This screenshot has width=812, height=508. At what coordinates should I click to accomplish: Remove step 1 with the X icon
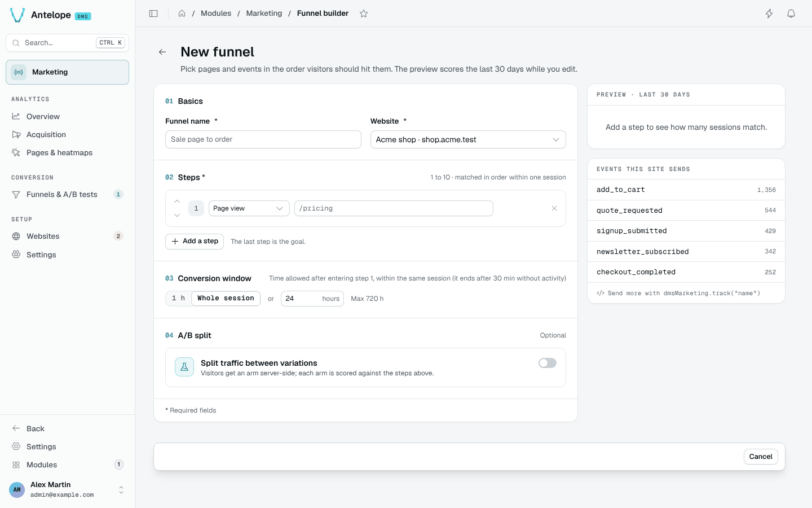554,208
